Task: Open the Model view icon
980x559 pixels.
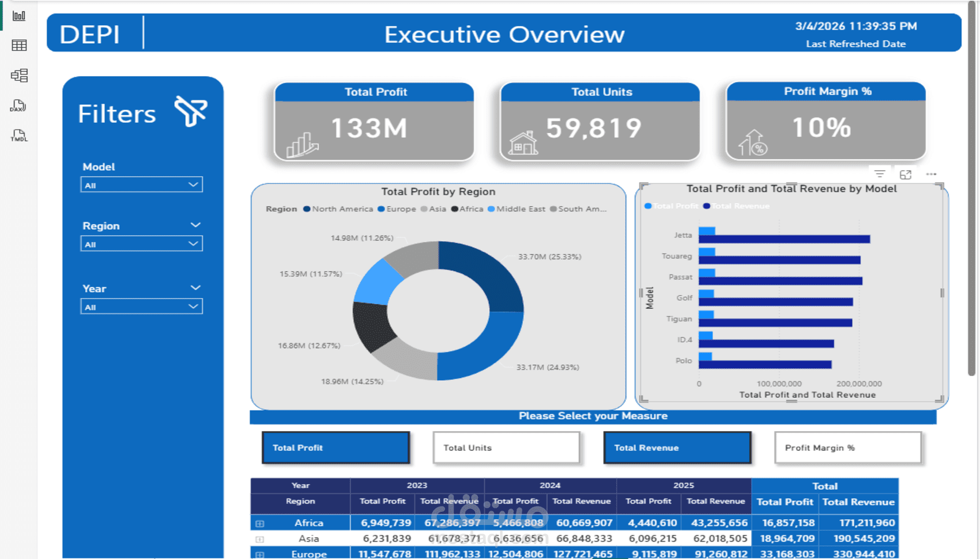Action: pos(19,75)
